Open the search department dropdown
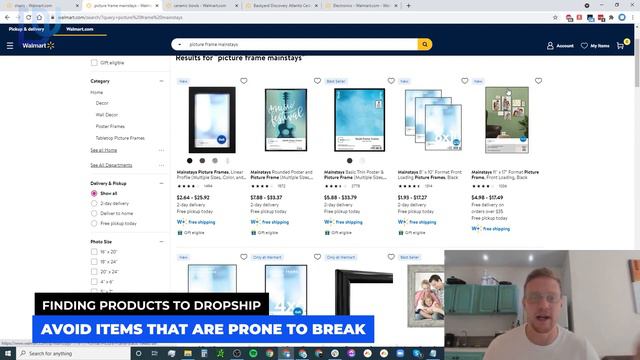 (180, 44)
